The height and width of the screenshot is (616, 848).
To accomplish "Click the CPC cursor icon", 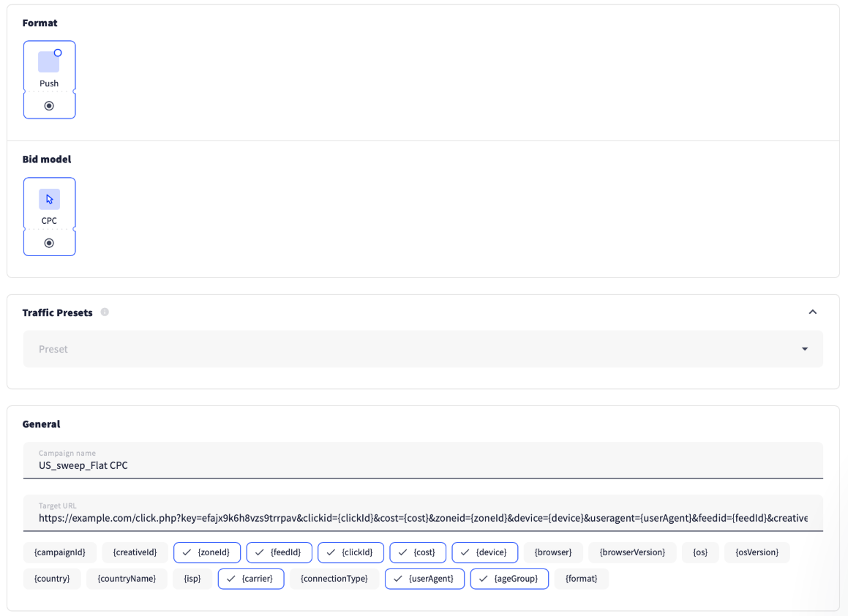I will (49, 199).
